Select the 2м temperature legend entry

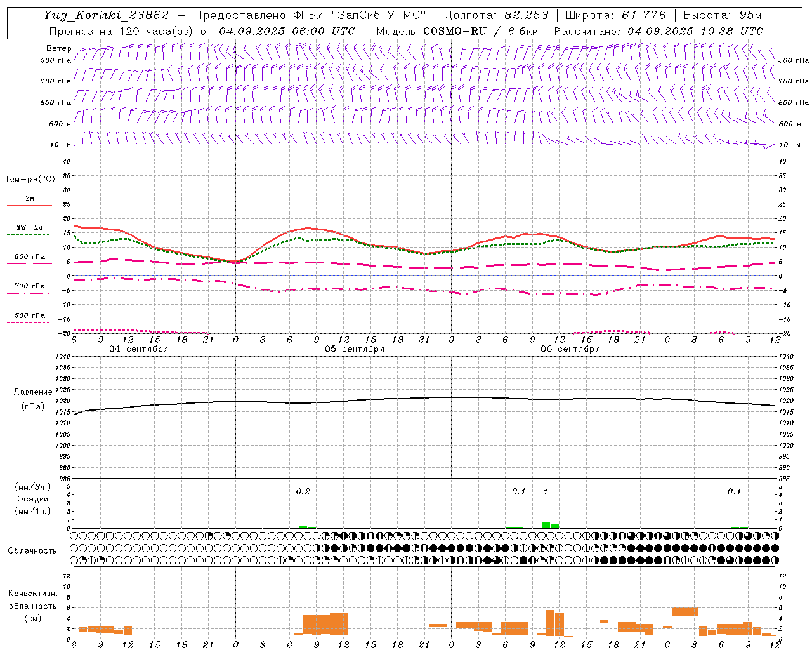click(x=30, y=199)
